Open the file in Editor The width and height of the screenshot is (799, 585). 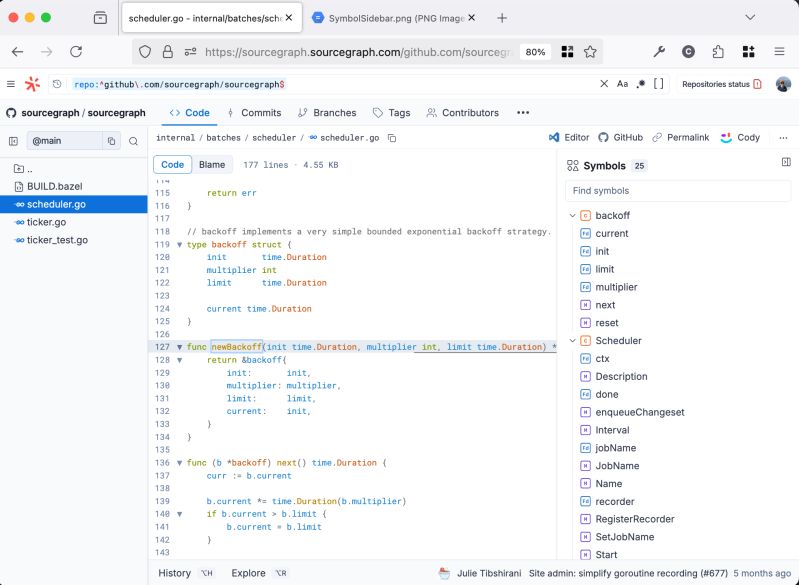pyautogui.click(x=569, y=138)
